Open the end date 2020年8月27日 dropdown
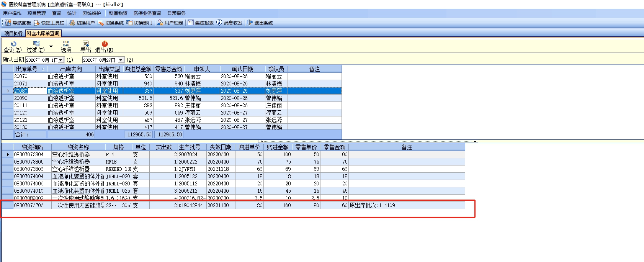644x262 pixels. coord(121,60)
